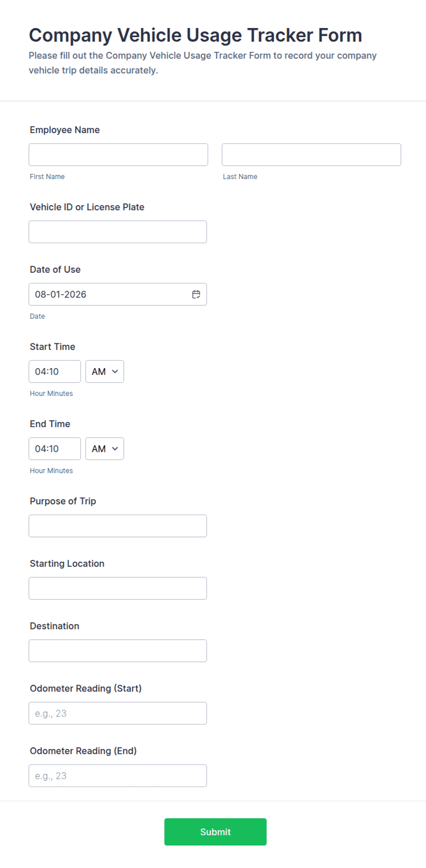Click the Vehicle ID or License Plate field

pyautogui.click(x=118, y=232)
